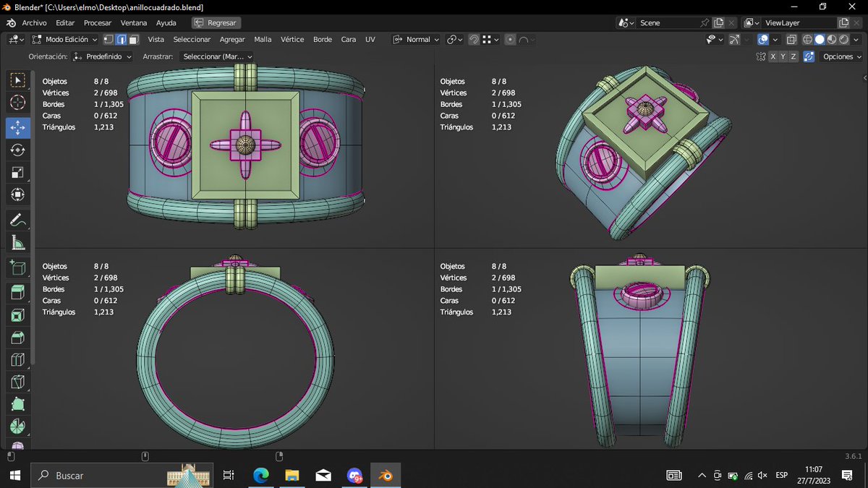Select the Inset Faces tool
The width and height of the screenshot is (868, 488).
click(x=18, y=315)
